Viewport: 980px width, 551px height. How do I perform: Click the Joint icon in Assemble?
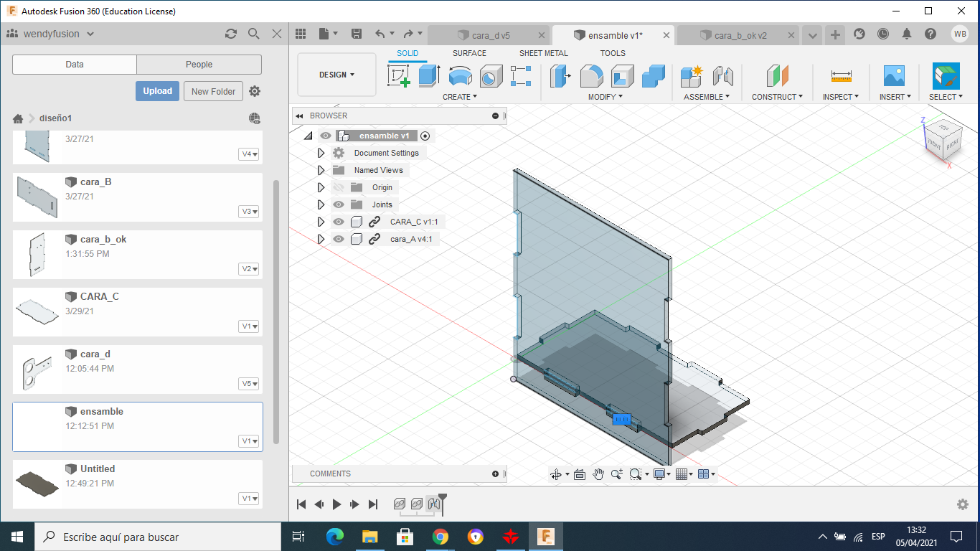722,76
